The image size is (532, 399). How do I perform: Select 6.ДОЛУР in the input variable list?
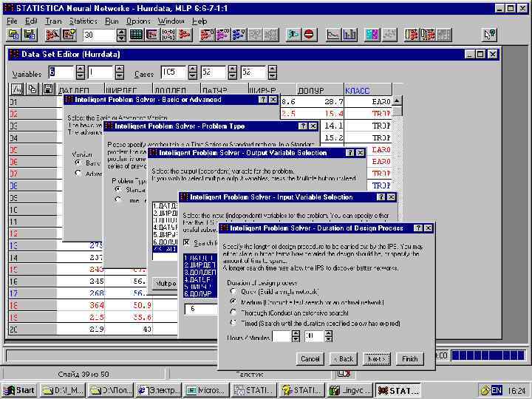tap(200, 293)
